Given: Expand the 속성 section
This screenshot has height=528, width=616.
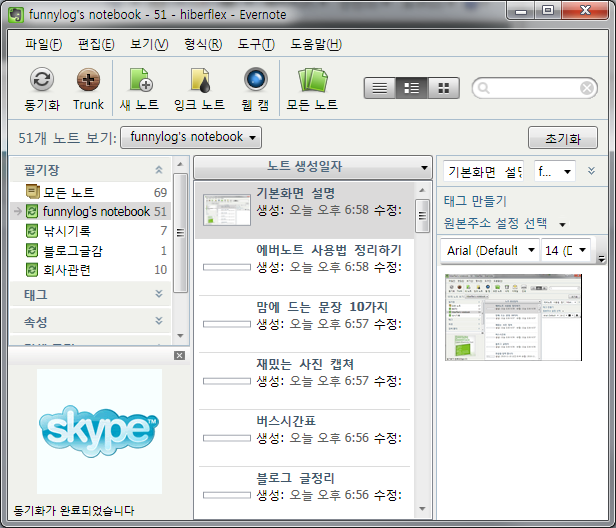Looking at the screenshot, I should coord(159,321).
